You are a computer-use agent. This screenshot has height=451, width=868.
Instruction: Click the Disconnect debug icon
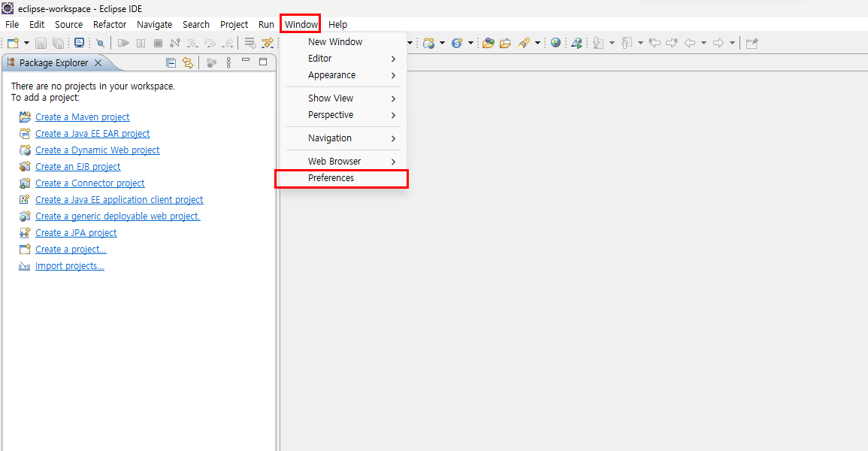(175, 43)
